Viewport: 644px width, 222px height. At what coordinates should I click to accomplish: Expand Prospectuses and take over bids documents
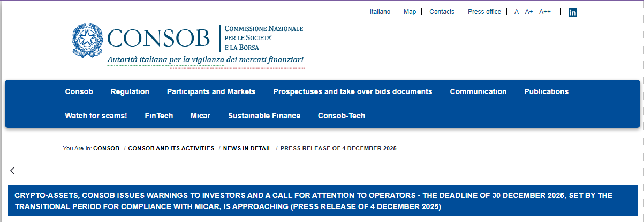point(352,91)
